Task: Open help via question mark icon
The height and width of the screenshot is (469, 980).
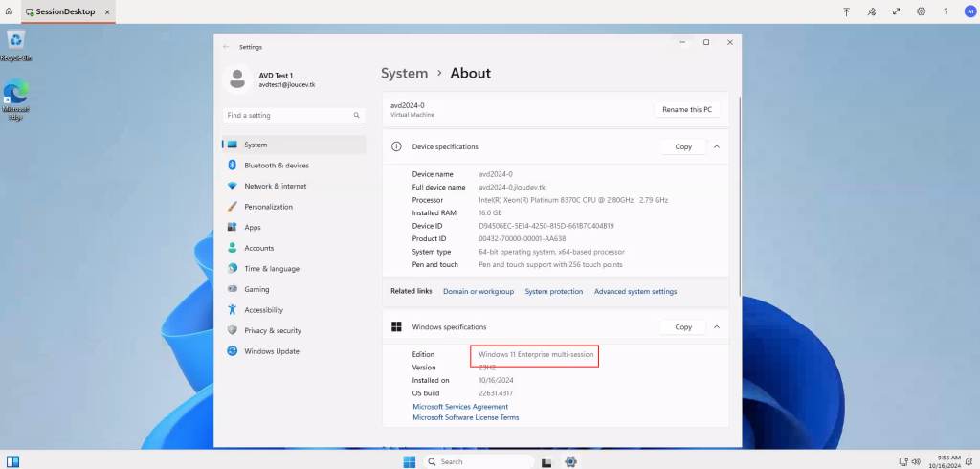Action: [x=946, y=11]
